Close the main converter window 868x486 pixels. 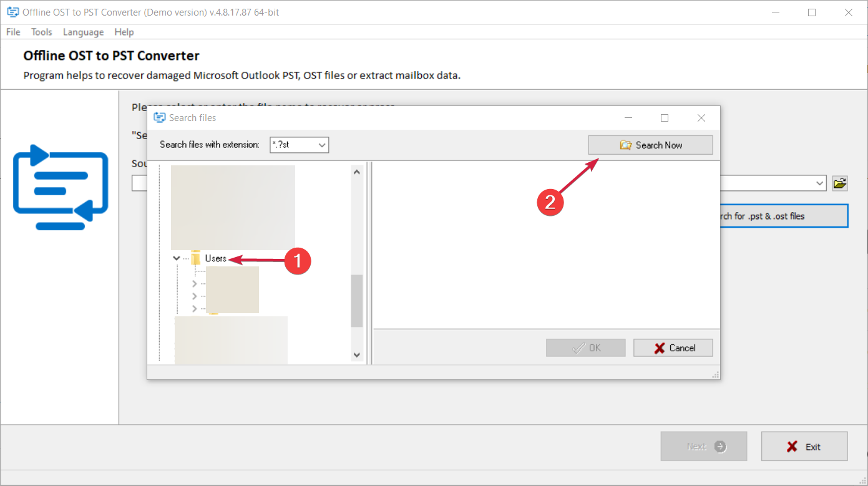click(848, 12)
